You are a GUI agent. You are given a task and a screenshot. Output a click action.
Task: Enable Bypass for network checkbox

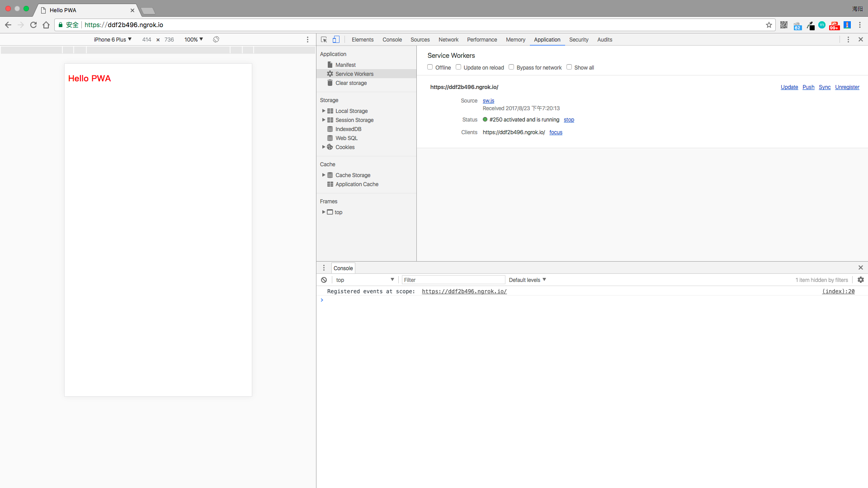(511, 67)
